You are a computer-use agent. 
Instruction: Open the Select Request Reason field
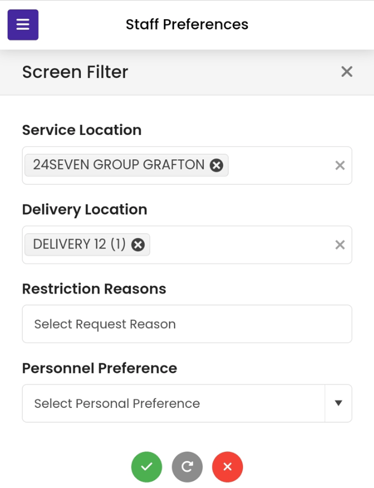187,324
